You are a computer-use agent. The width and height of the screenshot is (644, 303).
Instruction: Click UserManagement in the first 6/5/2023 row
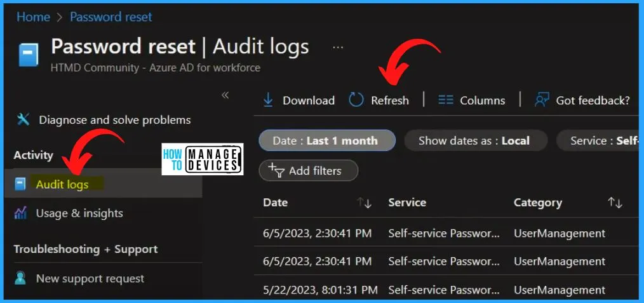tap(560, 233)
